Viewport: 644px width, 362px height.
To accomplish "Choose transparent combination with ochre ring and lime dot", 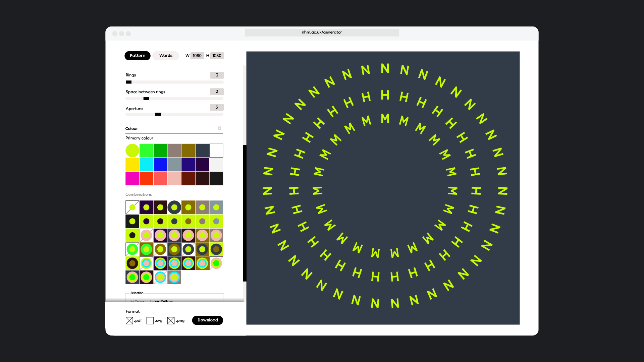I will [160, 249].
